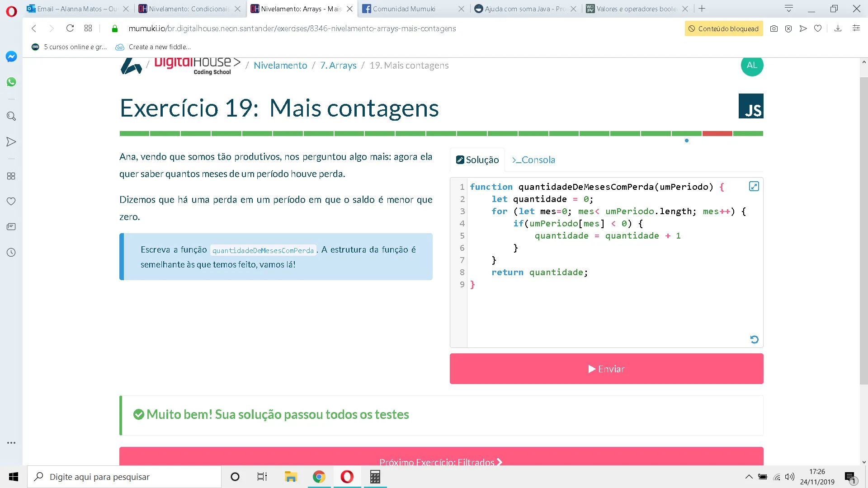Reset the code editor content
Image resolution: width=868 pixels, height=488 pixels.
point(754,339)
